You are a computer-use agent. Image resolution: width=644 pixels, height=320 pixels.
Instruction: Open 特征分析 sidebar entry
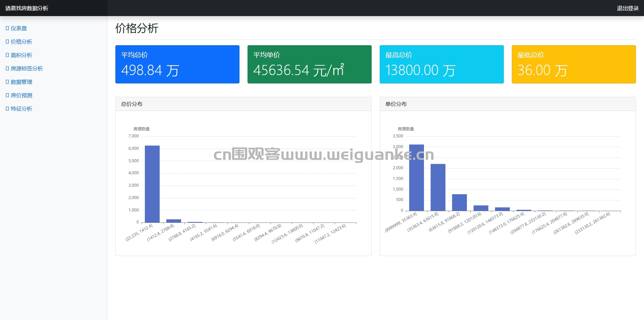pos(19,109)
